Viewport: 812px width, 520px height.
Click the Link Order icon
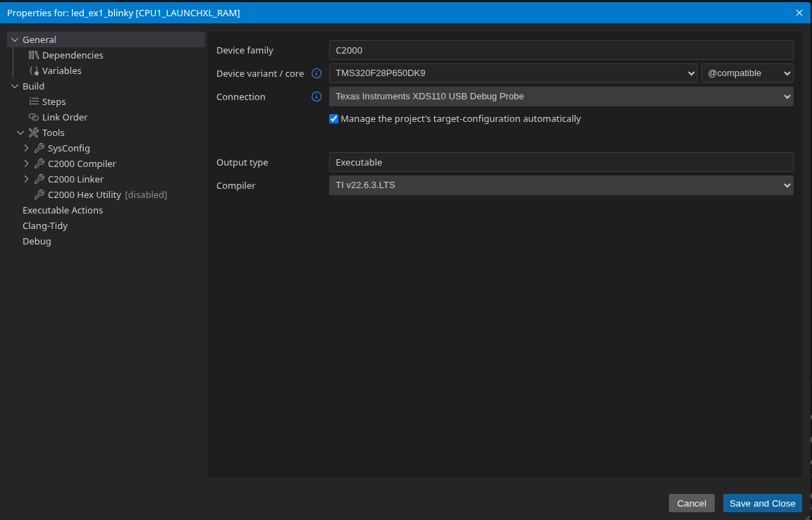point(34,117)
